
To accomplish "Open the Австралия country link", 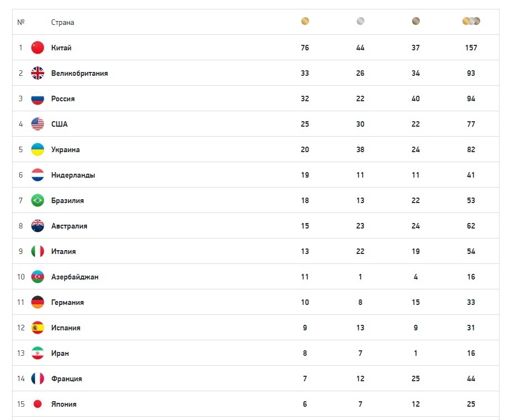I will (69, 226).
